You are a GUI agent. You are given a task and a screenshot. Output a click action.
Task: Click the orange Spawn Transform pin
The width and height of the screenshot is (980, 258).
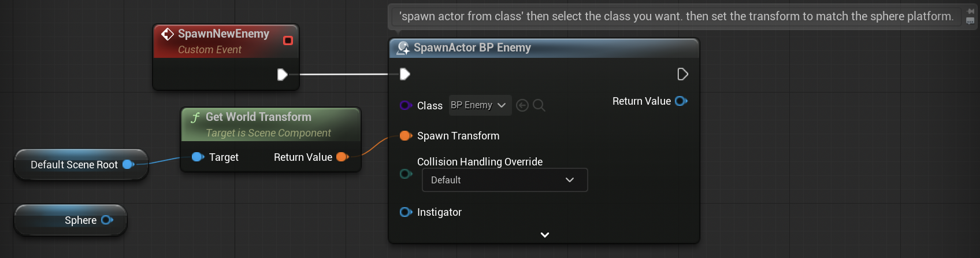click(406, 136)
